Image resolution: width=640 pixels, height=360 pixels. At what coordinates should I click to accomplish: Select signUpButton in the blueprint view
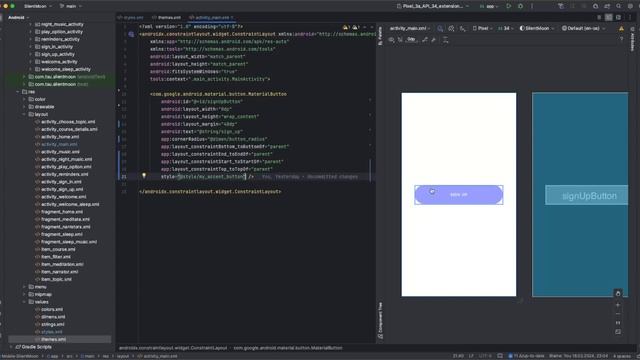[587, 195]
